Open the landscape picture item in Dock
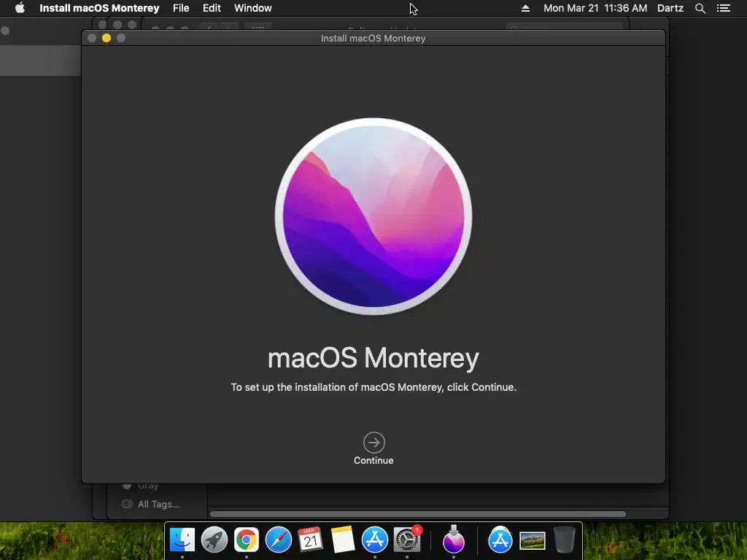The image size is (747, 560). (x=532, y=540)
